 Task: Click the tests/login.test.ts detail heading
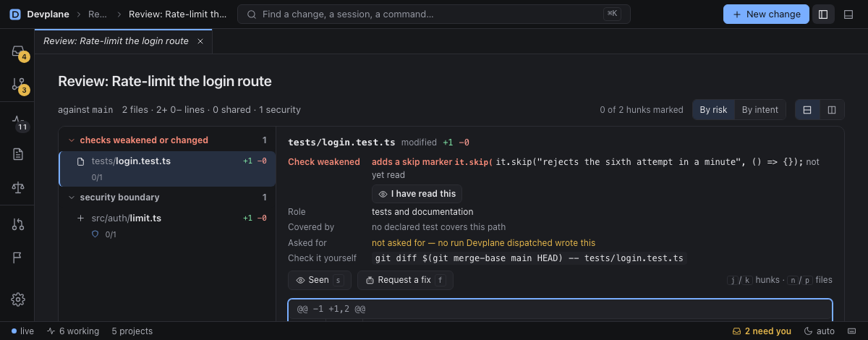[x=341, y=143]
